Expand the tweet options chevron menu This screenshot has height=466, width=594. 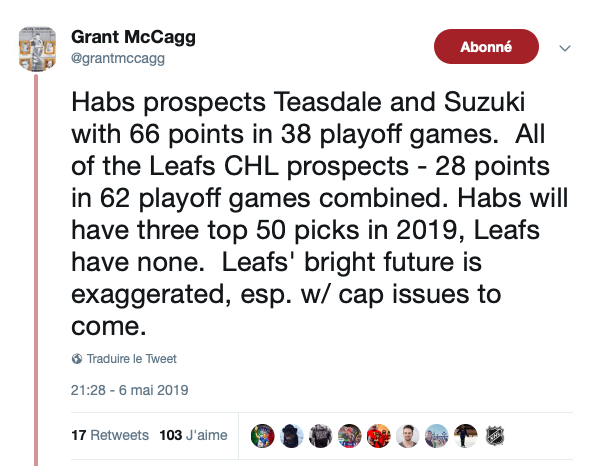[x=565, y=48]
